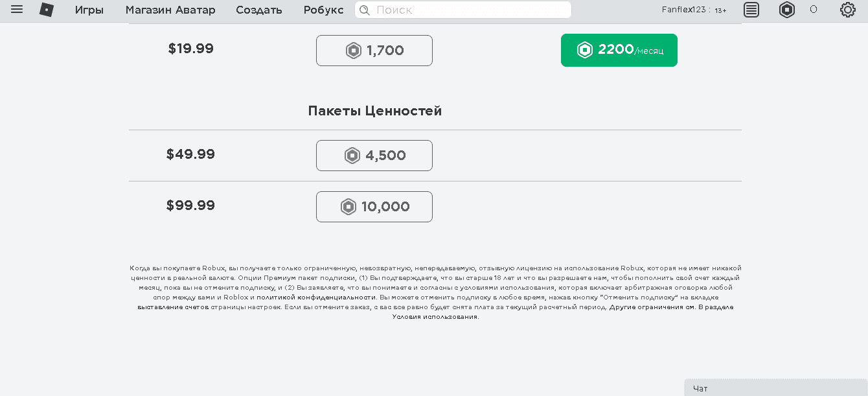Click the Robux hexagon icon showing balance 0
This screenshot has width=868, height=396.
coord(786,10)
